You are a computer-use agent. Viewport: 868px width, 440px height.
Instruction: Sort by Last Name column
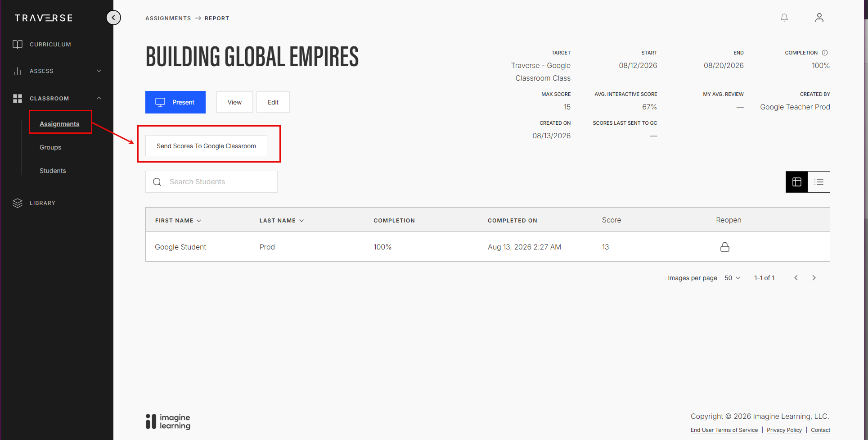point(282,221)
